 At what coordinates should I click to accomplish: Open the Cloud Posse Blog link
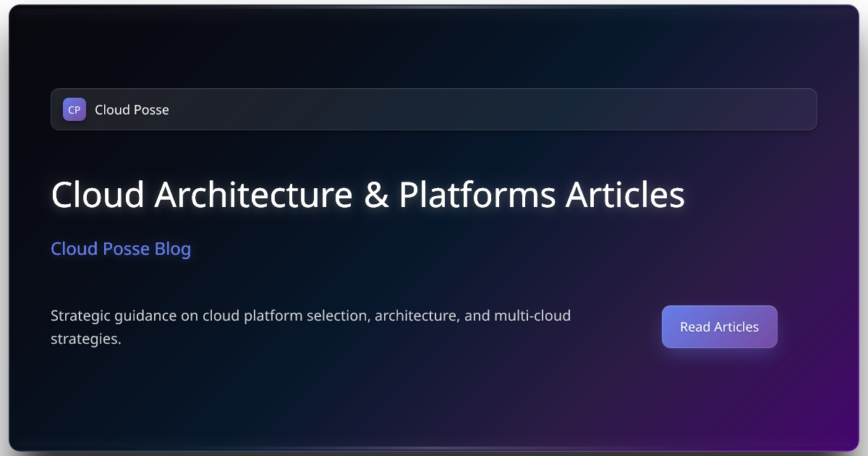121,249
